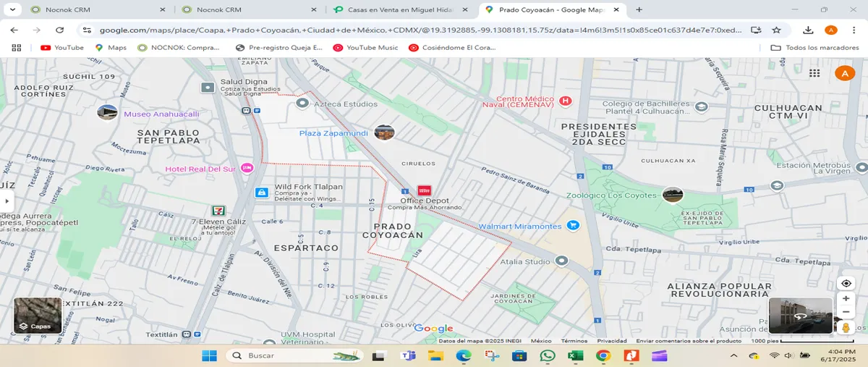
Task: Select the Hotel Real Del Sur lodging pin
Action: point(247,168)
